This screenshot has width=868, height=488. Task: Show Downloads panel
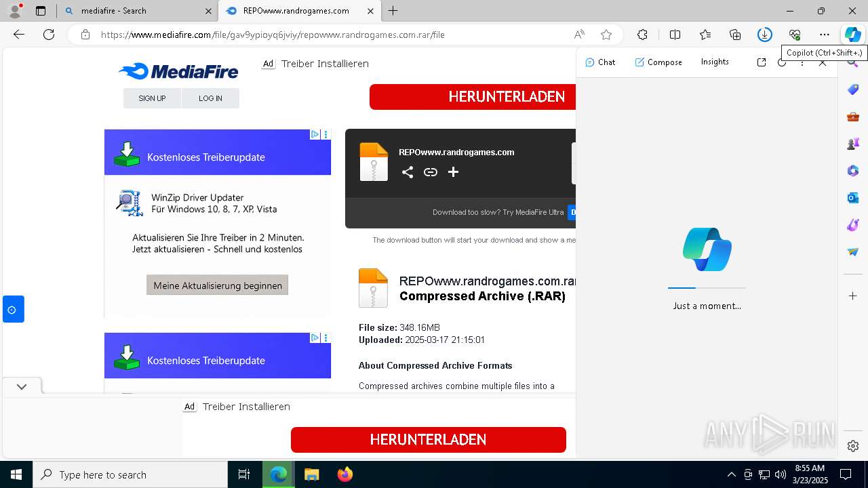pos(765,35)
